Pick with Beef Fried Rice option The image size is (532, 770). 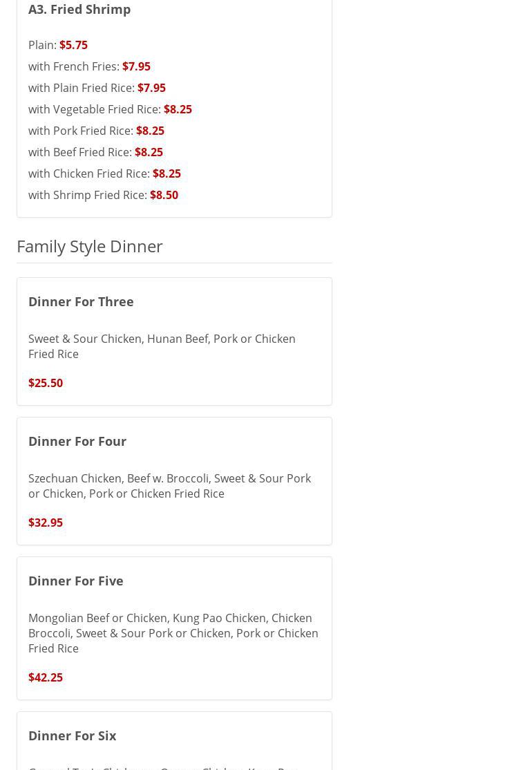click(95, 152)
